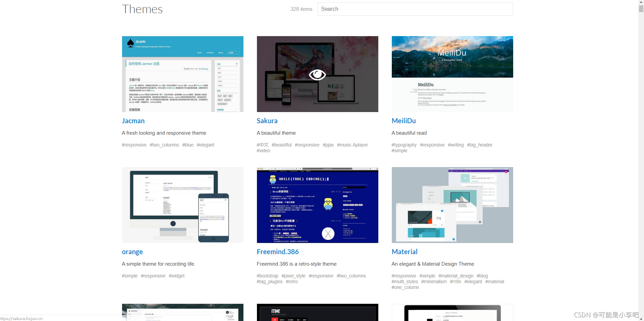This screenshot has width=644, height=321.
Task: Filter by #bootstrap tag under Freemind.386
Action: [x=267, y=276]
